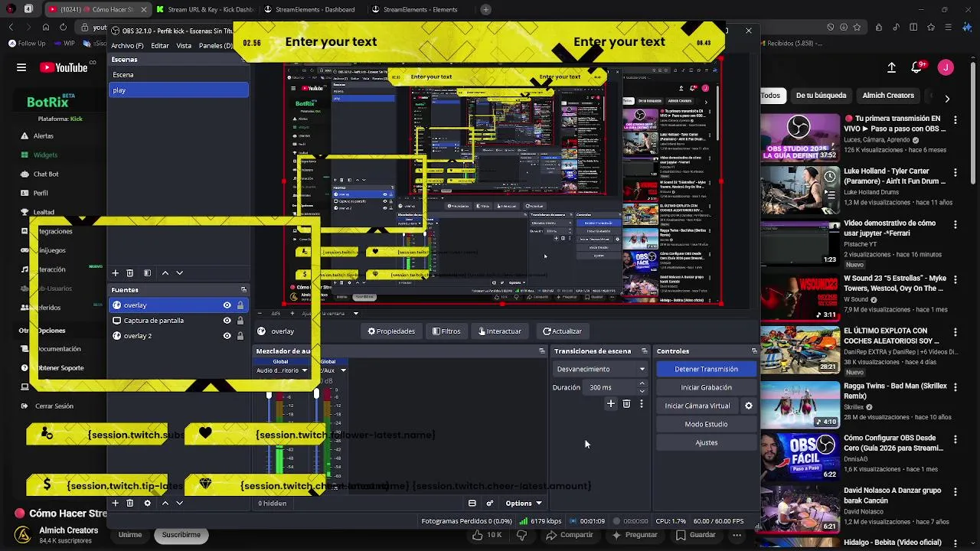Toggle lock on overlay source
The height and width of the screenshot is (551, 980).
coord(240,305)
